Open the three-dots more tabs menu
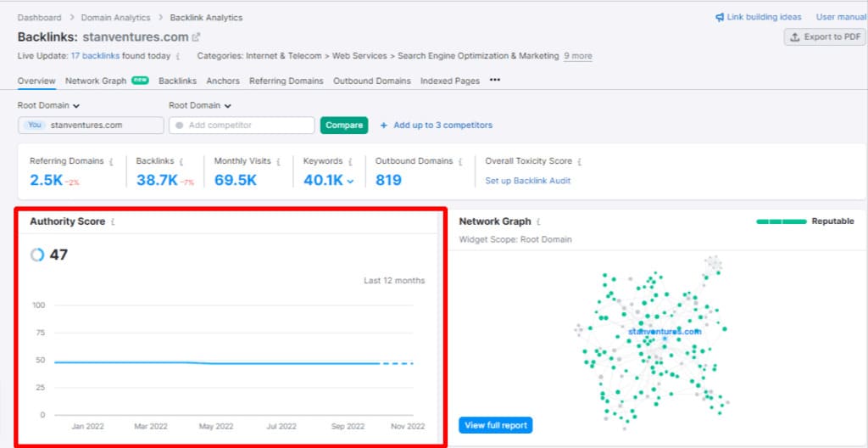The image size is (868, 448). [x=495, y=80]
